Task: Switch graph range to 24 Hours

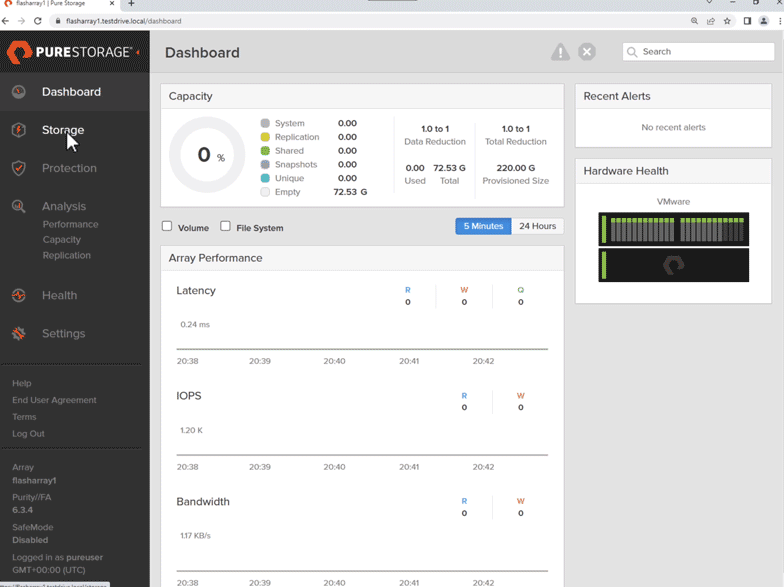Action: click(x=537, y=226)
